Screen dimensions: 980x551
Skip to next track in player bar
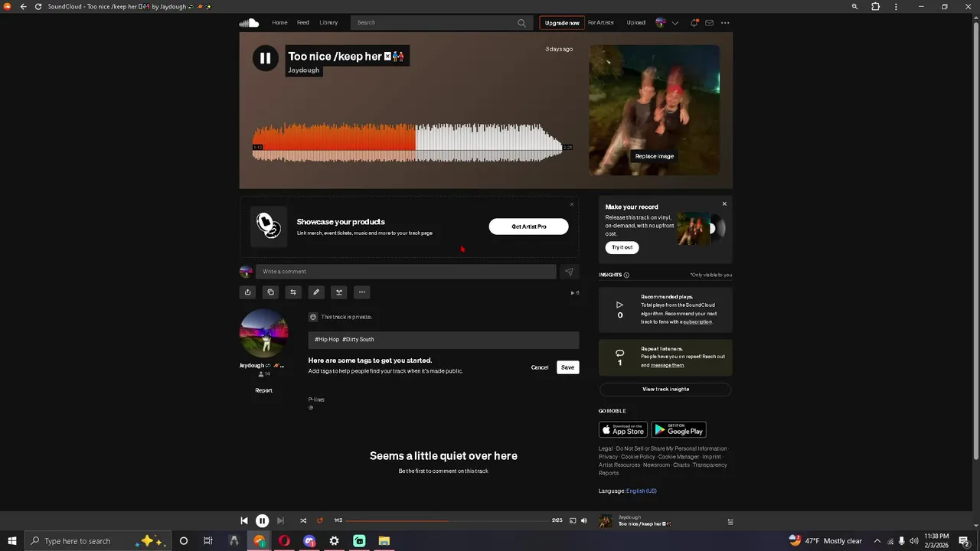coord(280,521)
